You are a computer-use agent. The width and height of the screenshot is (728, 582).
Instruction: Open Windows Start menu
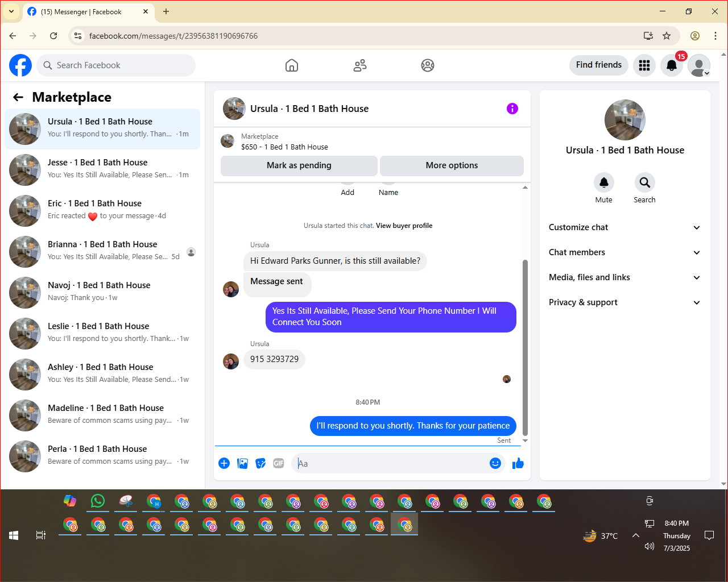[x=14, y=535]
